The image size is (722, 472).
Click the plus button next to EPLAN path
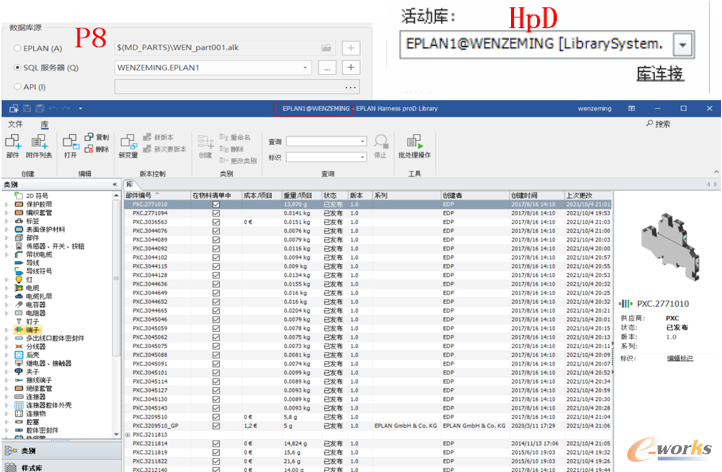[351, 47]
